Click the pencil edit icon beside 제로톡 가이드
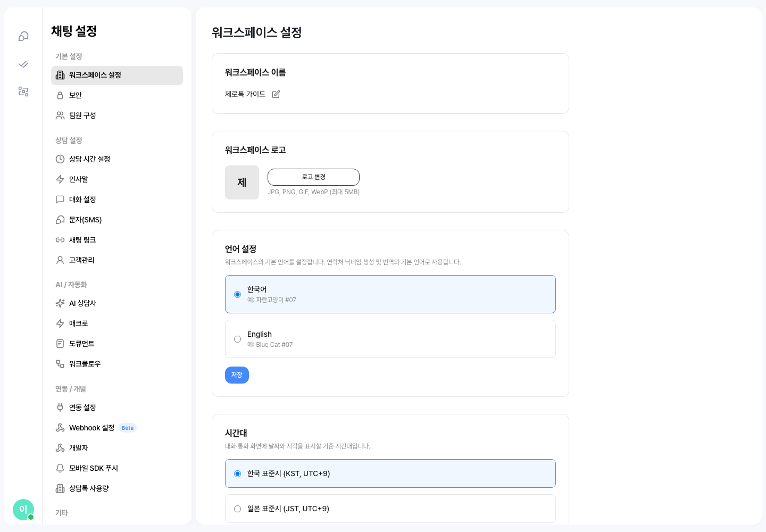Image resolution: width=766 pixels, height=532 pixels. pyautogui.click(x=276, y=94)
